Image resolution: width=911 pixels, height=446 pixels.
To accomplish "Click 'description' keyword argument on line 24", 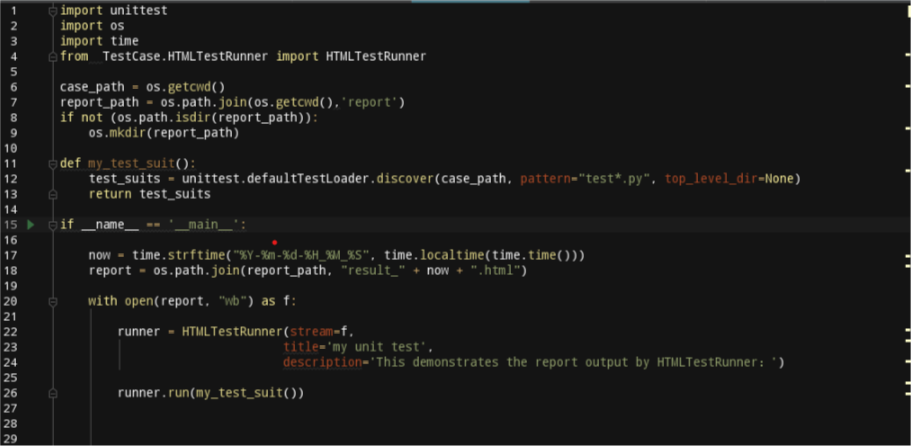I will (x=322, y=362).
